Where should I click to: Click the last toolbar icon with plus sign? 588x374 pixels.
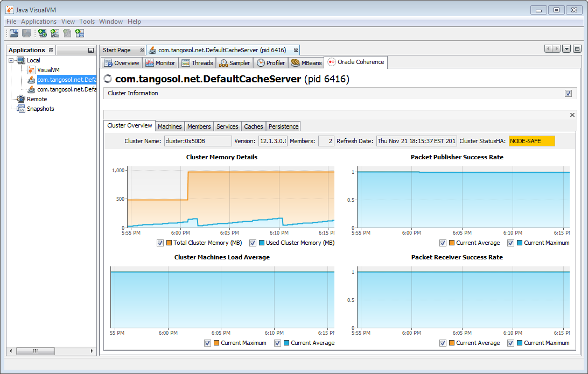point(80,33)
